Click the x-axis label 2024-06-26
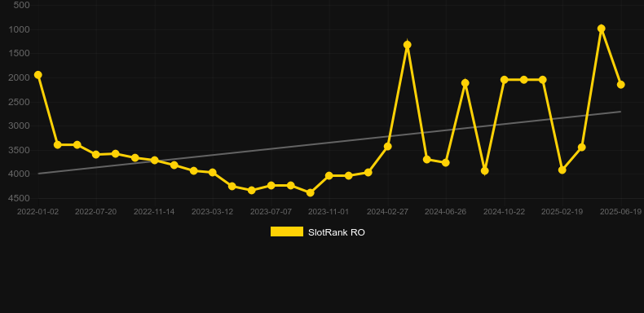Viewport: 644px width, 313px height. coord(445,212)
